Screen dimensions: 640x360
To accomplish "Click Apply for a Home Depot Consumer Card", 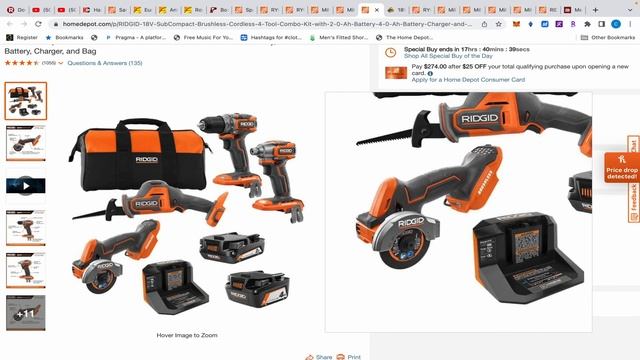I will click(x=468, y=80).
